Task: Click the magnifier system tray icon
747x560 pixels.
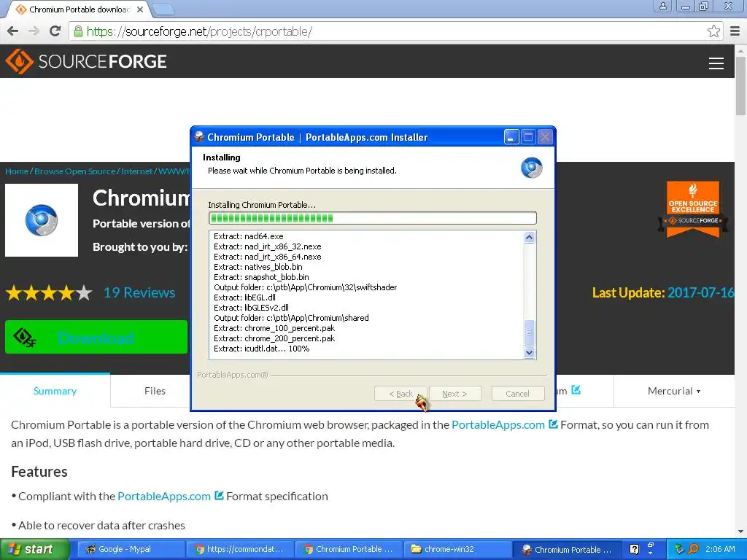Action: 693,549
